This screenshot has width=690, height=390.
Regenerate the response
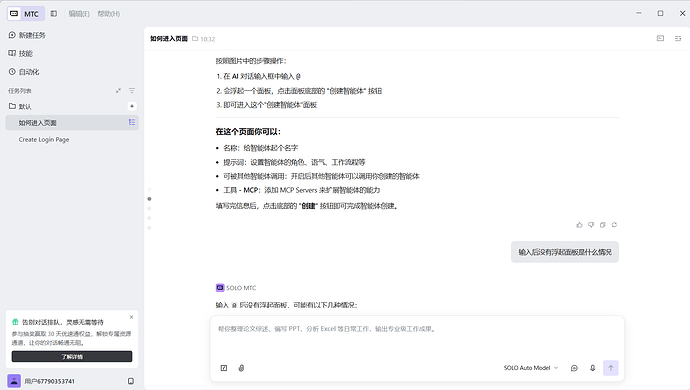pyautogui.click(x=614, y=225)
